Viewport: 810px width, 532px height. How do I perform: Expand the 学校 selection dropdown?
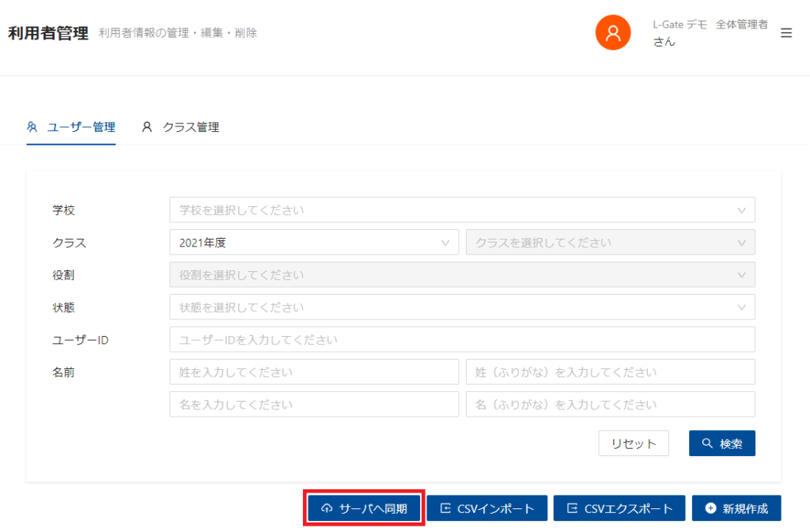tap(462, 210)
